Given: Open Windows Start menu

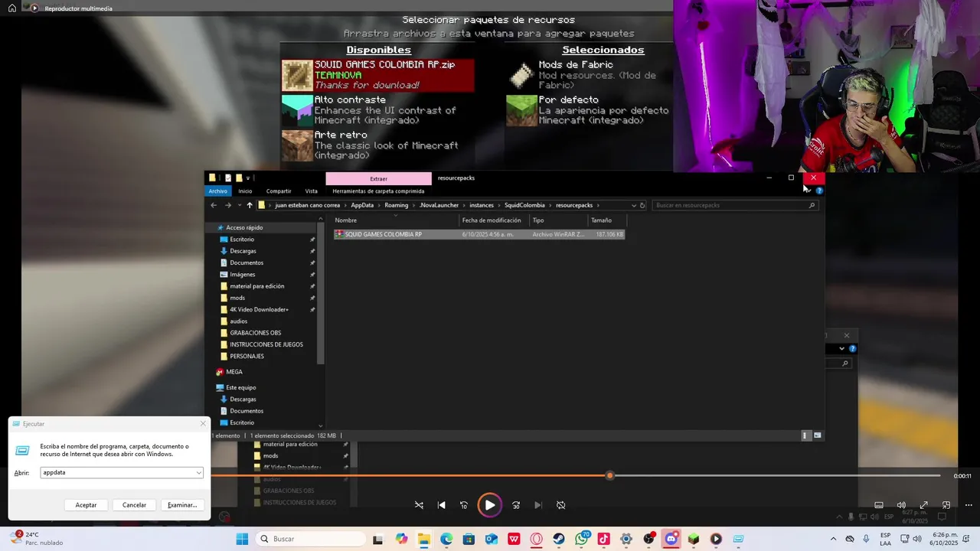Looking at the screenshot, I should (x=242, y=539).
